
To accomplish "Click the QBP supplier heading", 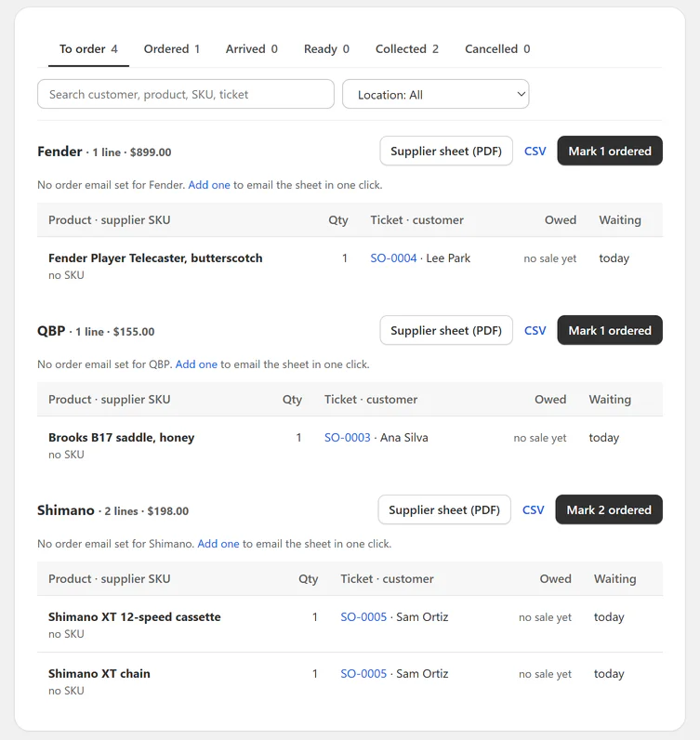I will click(51, 331).
